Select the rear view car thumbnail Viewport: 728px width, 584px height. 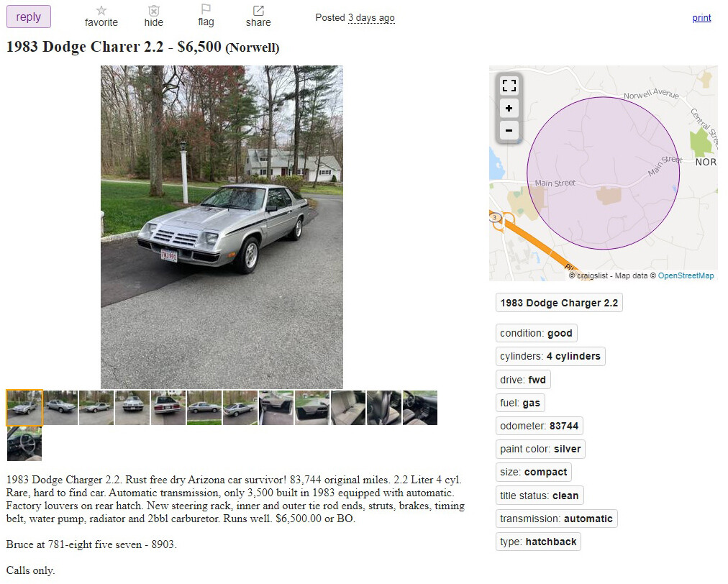coord(168,408)
